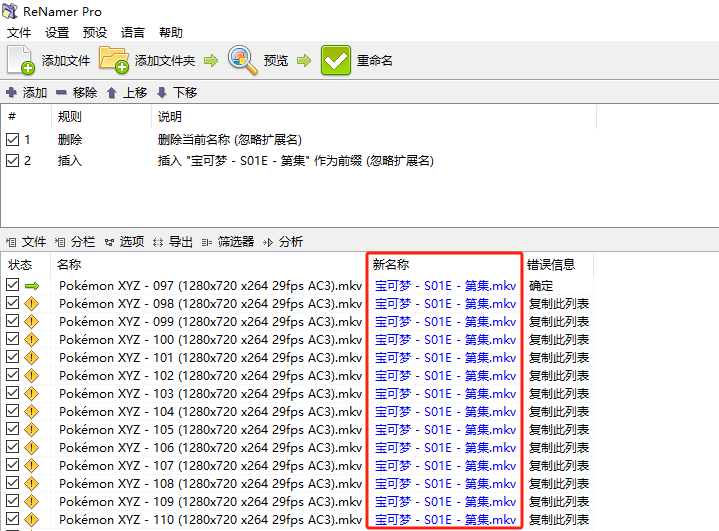Click the icon beside 选项 options menu
Viewport: 719px width, 531px height.
point(109,242)
